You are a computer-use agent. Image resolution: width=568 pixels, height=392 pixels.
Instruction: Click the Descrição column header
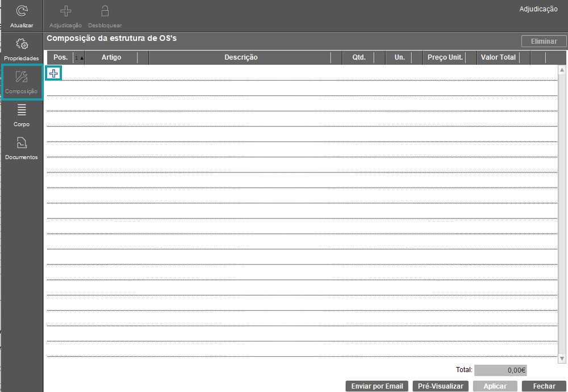(241, 57)
